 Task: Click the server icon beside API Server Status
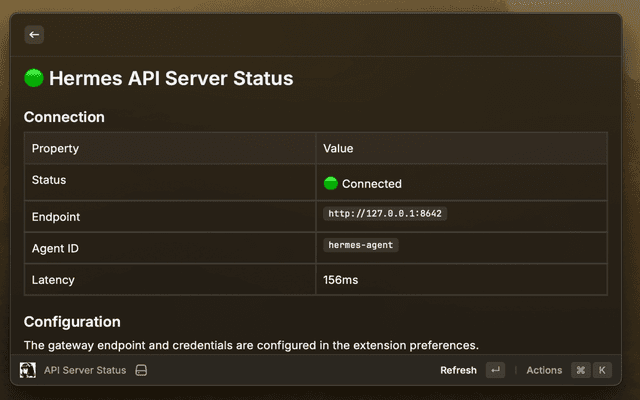pos(141,370)
